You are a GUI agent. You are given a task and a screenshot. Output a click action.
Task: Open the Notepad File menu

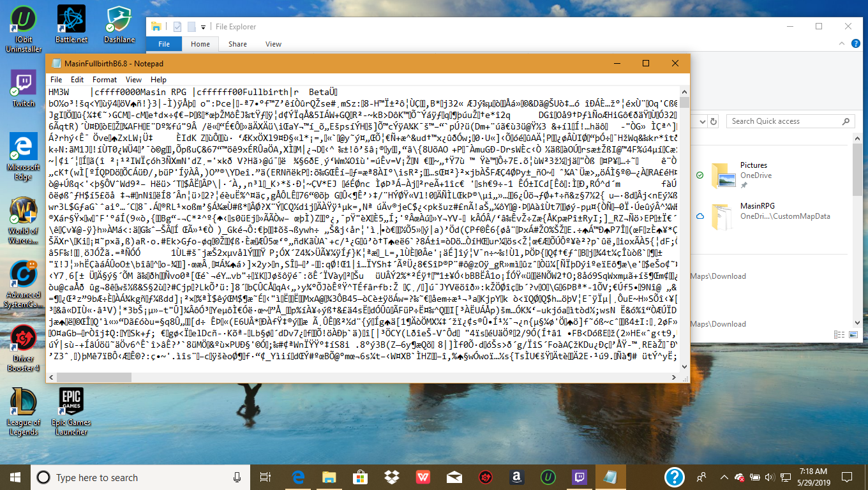[56, 80]
